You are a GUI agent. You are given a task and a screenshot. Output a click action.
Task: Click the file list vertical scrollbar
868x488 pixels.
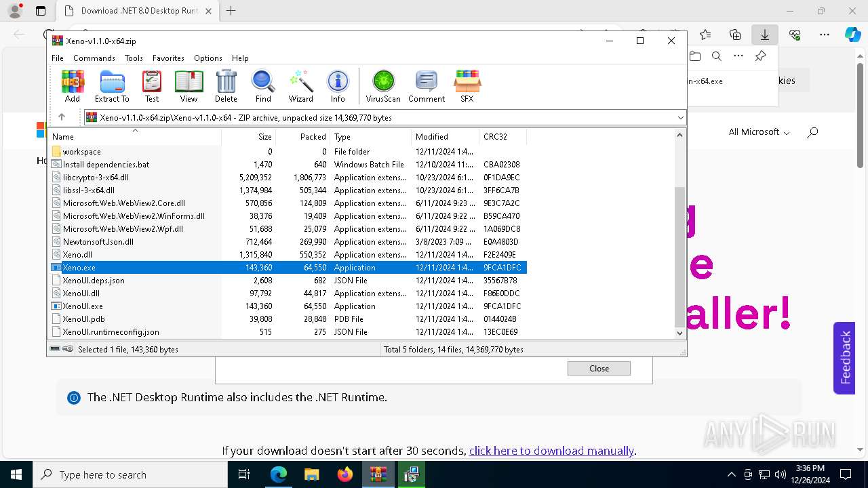[x=679, y=256]
